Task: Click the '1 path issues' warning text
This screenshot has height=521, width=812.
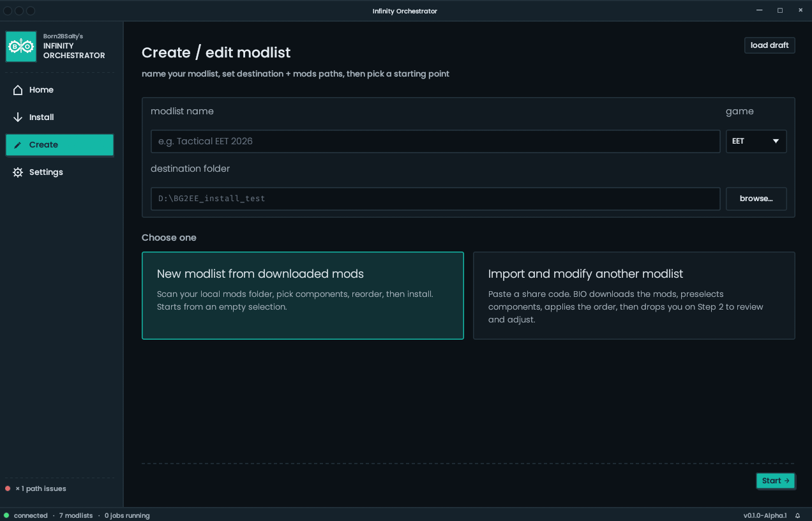Action: (x=41, y=488)
